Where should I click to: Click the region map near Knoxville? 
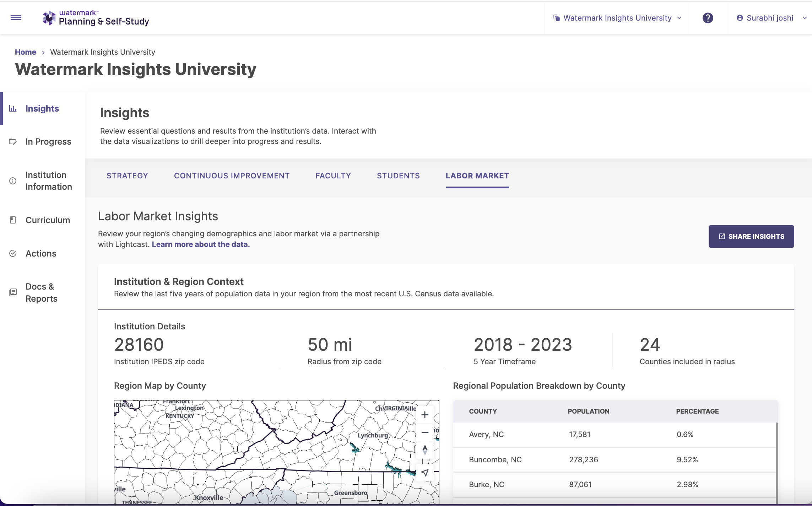point(209,497)
